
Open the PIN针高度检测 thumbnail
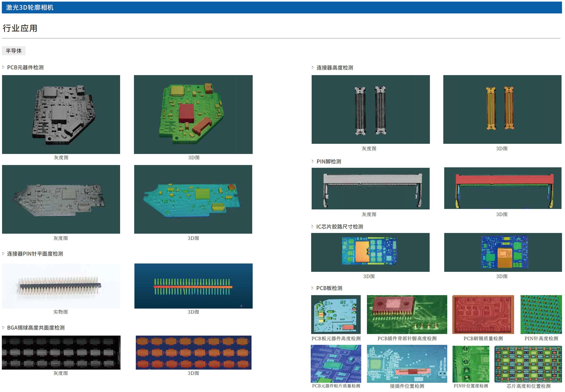pos(541,314)
